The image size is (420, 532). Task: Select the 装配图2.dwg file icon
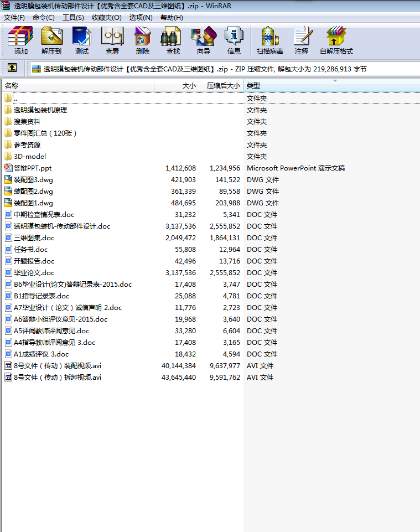tap(8, 191)
